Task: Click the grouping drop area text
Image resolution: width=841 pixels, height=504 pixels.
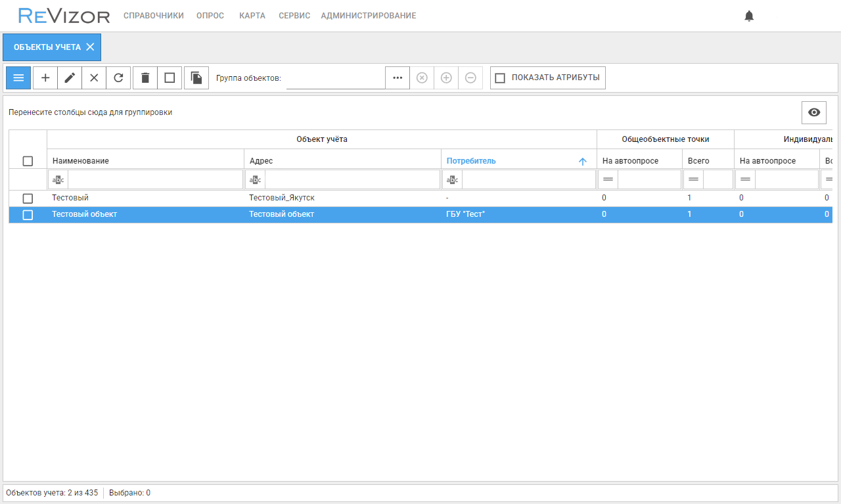Action: [x=91, y=112]
